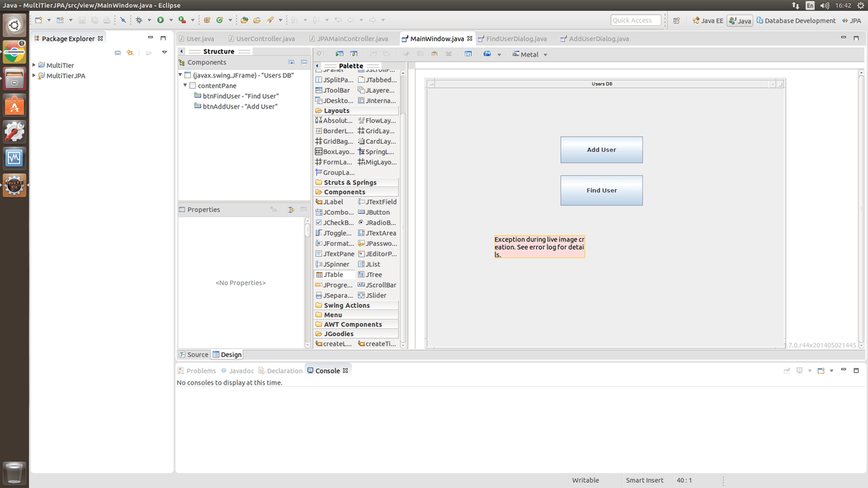Screen dimensions: 868x488
Task: Open the Trash icon in the launcher
Action: [14, 473]
